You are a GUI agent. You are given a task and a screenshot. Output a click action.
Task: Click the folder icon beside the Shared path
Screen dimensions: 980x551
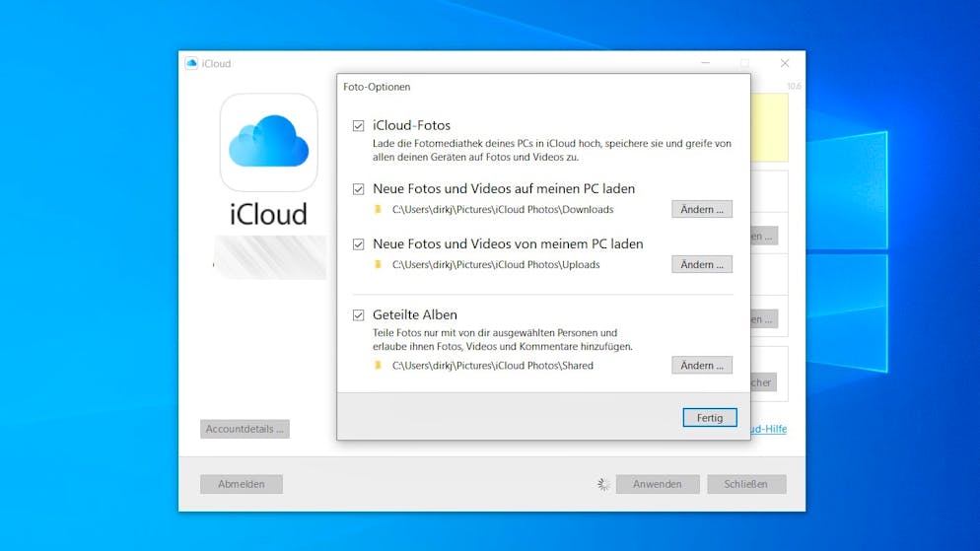tap(378, 365)
